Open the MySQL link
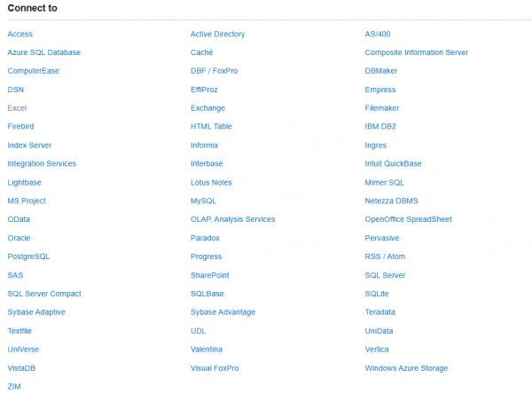The height and width of the screenshot is (394, 532). 203,201
